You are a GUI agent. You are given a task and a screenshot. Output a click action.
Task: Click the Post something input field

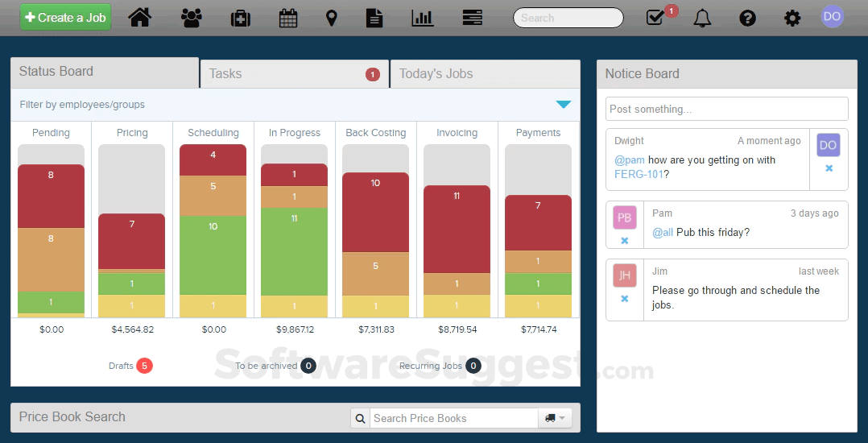pos(726,109)
